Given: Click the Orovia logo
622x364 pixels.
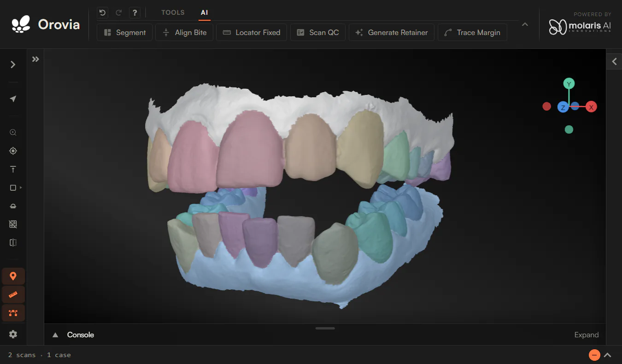Looking at the screenshot, I should coord(46,24).
